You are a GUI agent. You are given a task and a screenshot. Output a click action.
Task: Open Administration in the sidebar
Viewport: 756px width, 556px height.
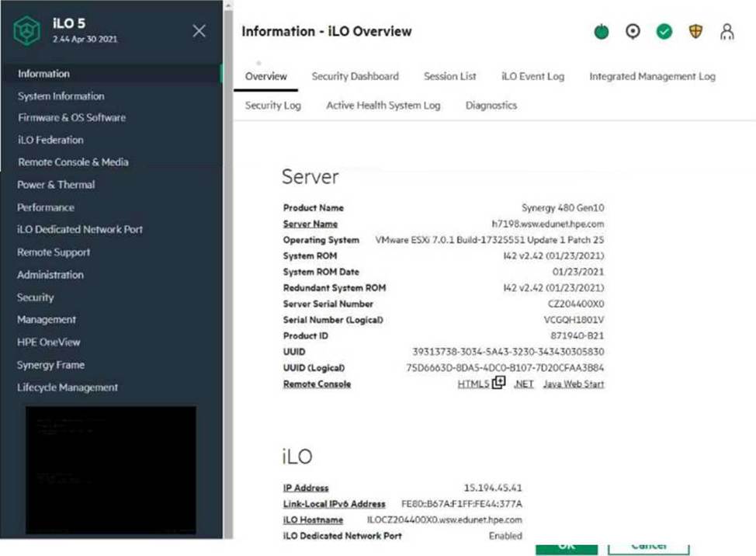click(x=50, y=275)
